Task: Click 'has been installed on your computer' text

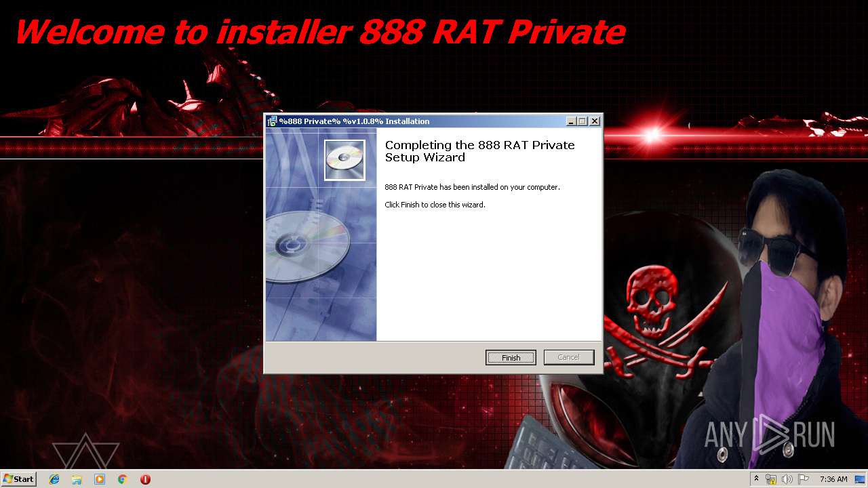Action: [499, 187]
